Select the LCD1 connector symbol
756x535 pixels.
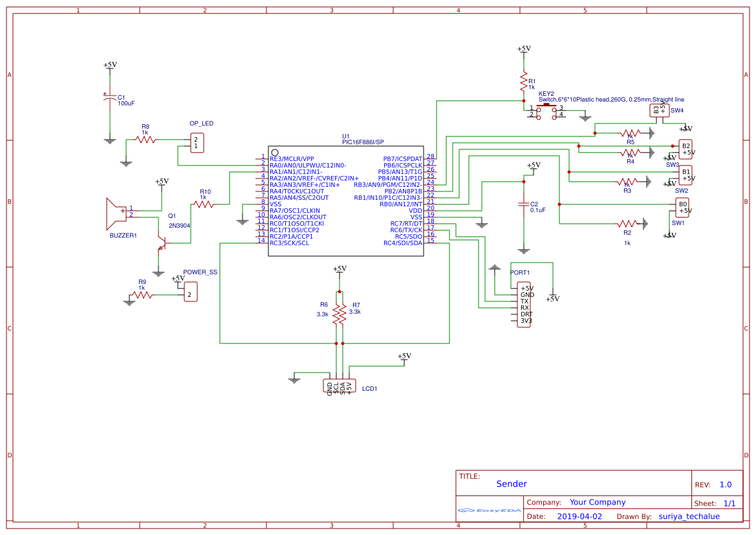point(340,385)
